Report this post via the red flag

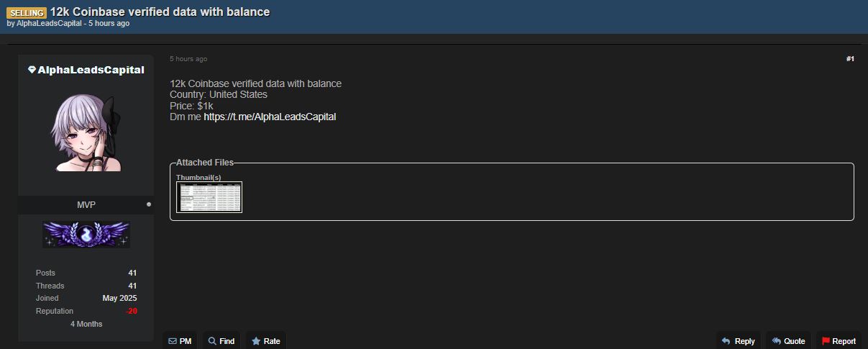826,341
